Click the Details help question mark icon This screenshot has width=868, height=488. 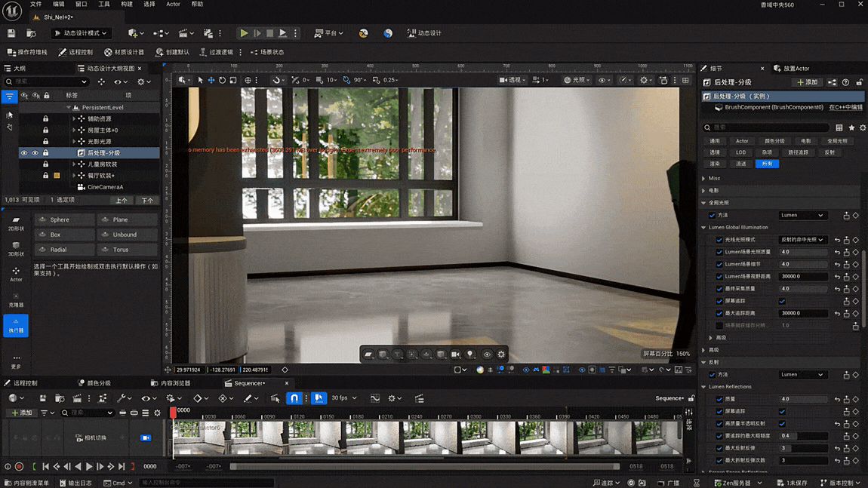point(845,82)
